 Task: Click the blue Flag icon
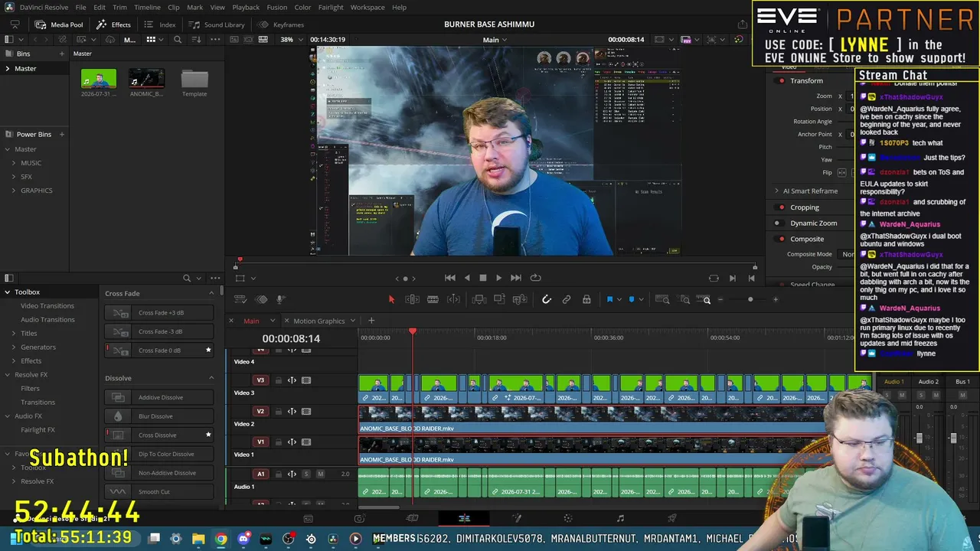[x=609, y=299]
